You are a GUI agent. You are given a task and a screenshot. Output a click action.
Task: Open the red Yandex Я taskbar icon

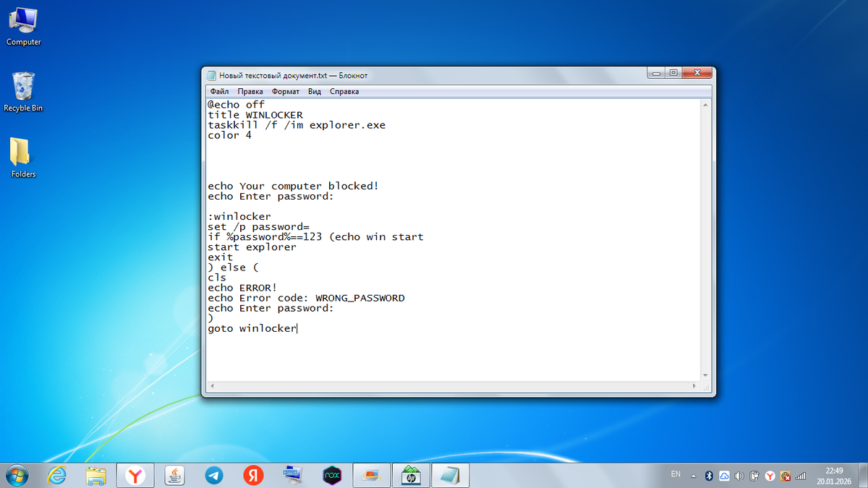[x=252, y=475]
